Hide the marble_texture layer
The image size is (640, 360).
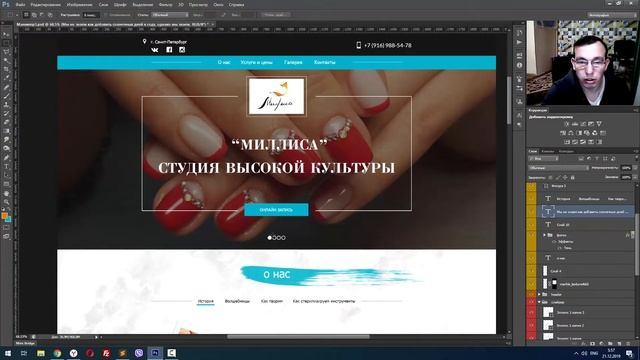(x=531, y=284)
